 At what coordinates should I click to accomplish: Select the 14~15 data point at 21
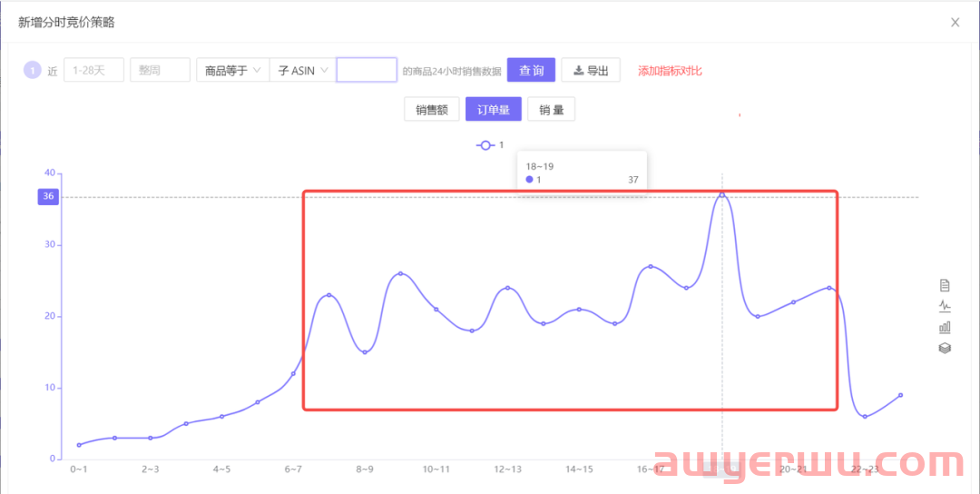[x=579, y=310]
